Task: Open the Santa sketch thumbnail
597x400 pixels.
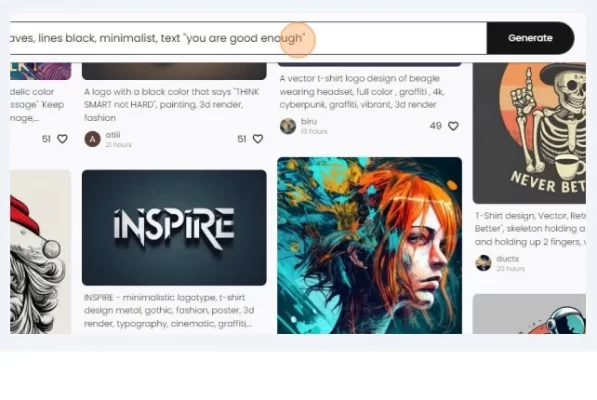Action: pos(40,252)
